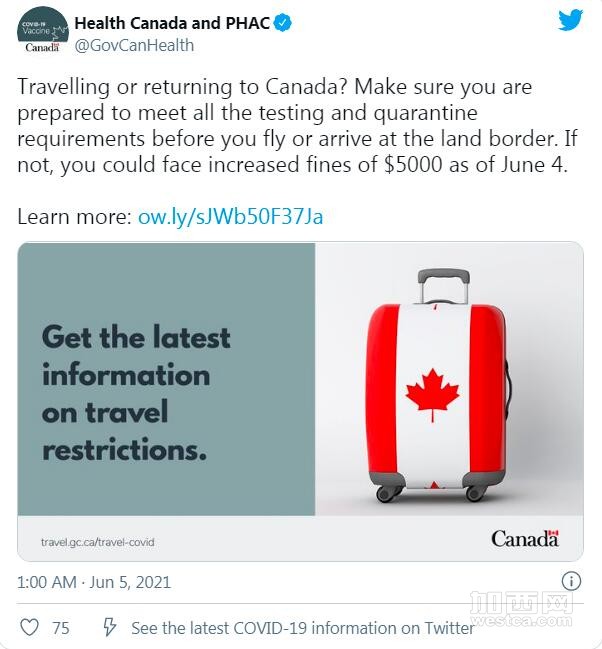Click the 'Get the latest information' banner
This screenshot has height=649, width=602.
tap(166, 379)
